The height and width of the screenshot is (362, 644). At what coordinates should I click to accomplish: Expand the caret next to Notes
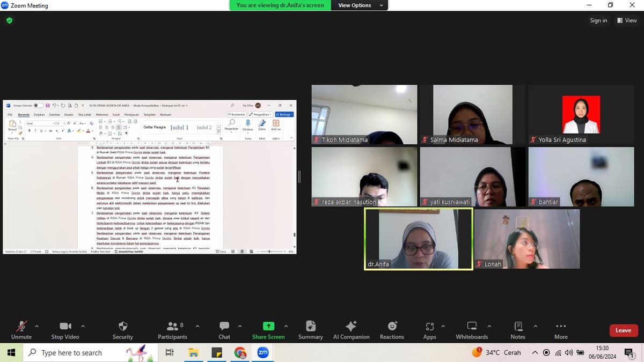point(535,326)
